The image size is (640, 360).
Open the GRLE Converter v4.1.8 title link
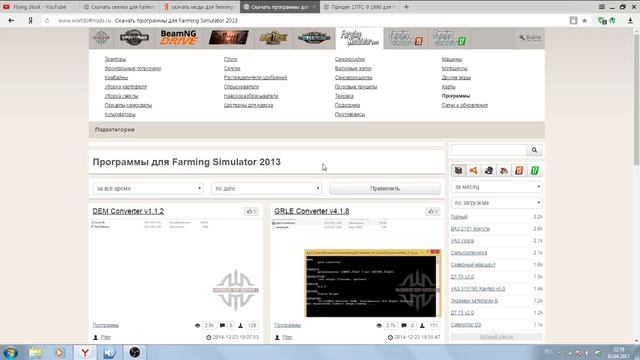tap(312, 211)
